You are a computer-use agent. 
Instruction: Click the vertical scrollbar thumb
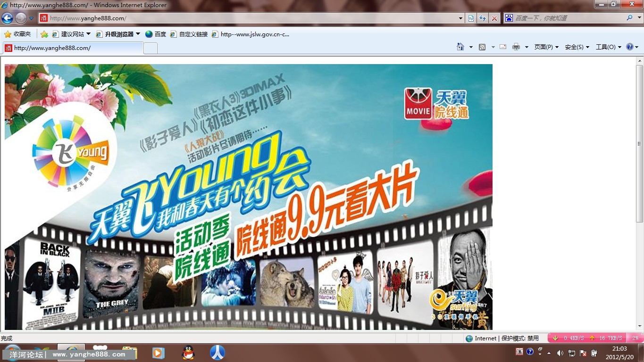coord(640,144)
